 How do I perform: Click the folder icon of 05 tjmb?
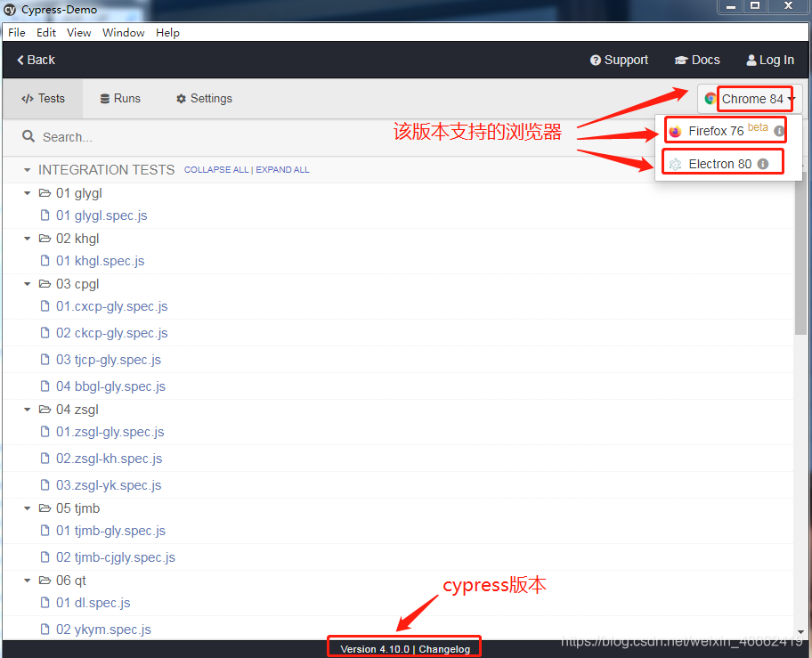45,508
